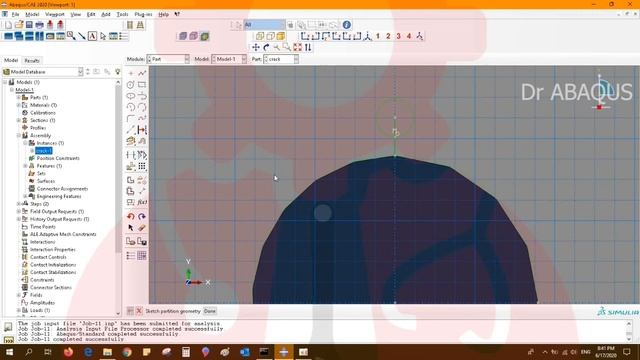Open the Tools menu
This screenshot has height=360, width=640.
[122, 14]
